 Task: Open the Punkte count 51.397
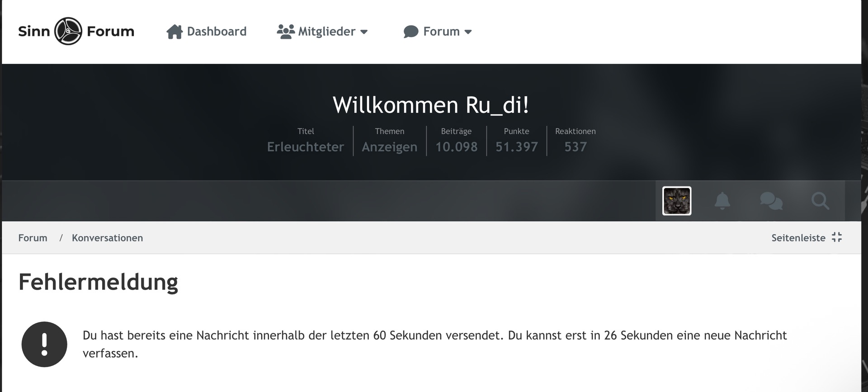516,147
